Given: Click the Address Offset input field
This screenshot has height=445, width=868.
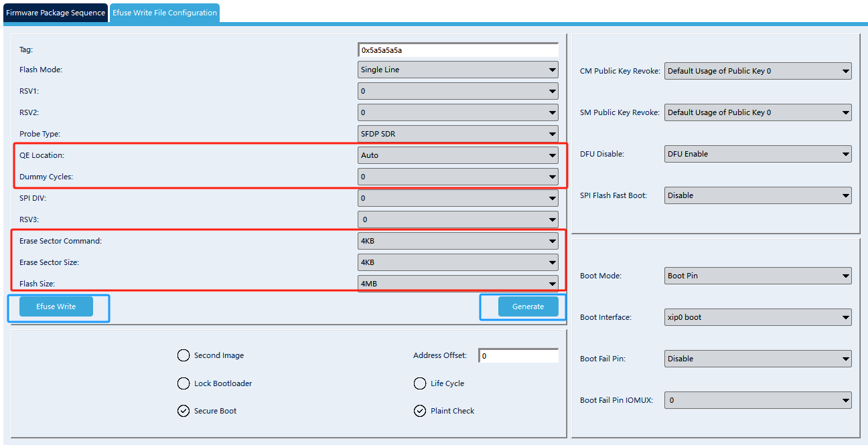Looking at the screenshot, I should [x=518, y=356].
